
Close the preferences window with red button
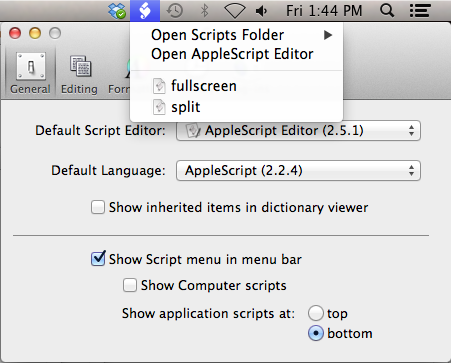click(15, 33)
